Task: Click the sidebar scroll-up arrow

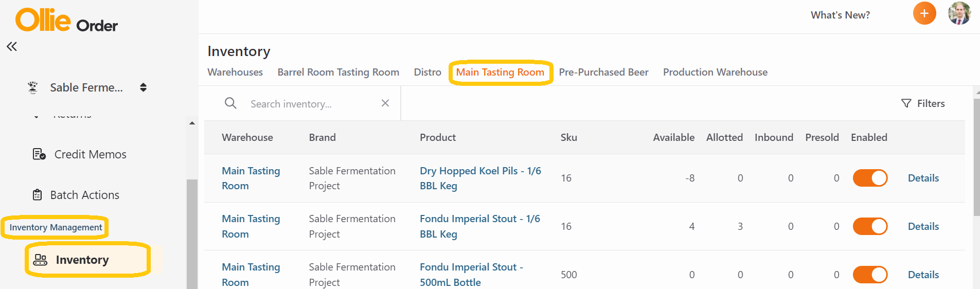Action: 192,123
